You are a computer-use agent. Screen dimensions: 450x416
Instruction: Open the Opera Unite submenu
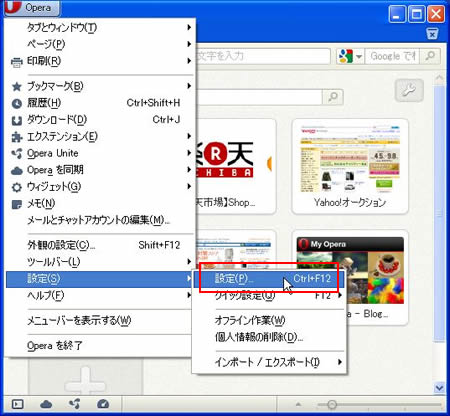pyautogui.click(x=100, y=153)
